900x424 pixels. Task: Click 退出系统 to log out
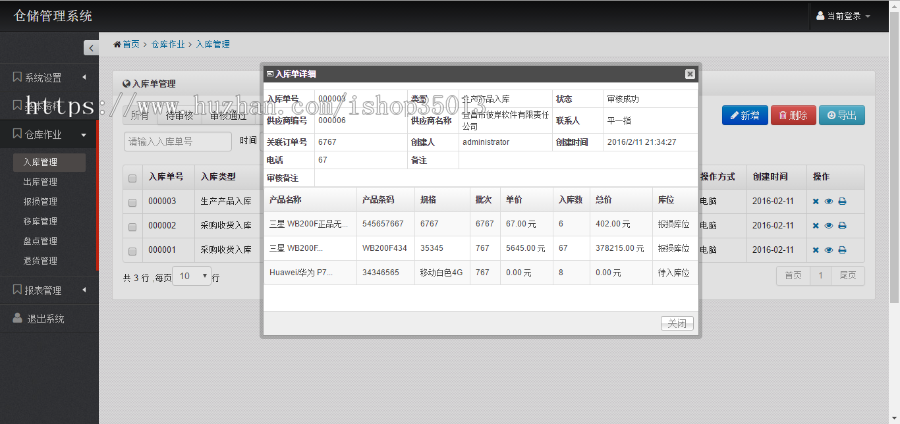(49, 319)
